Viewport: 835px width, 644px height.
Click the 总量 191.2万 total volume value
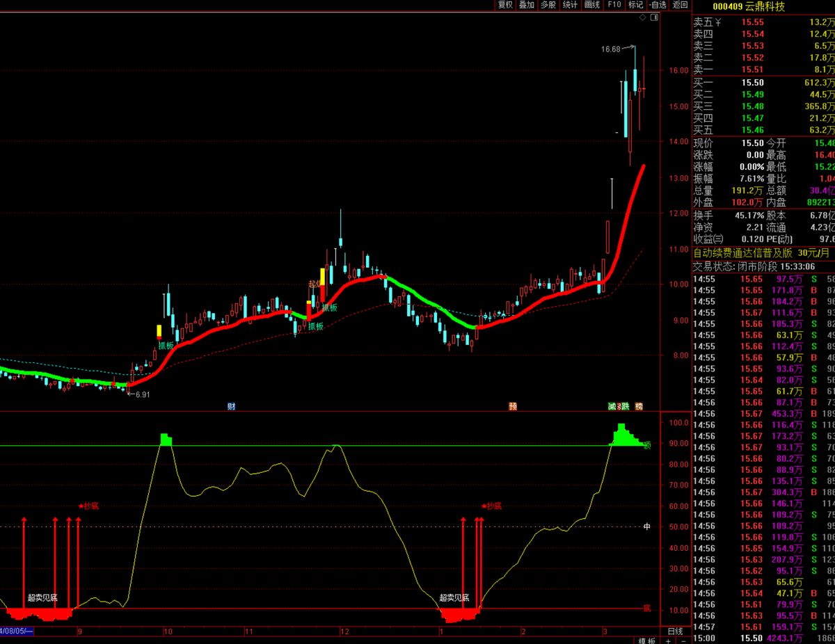pos(747,191)
